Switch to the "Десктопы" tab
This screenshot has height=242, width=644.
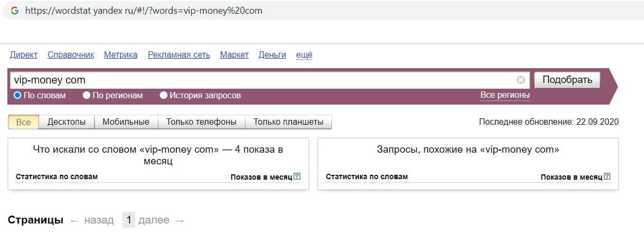pyautogui.click(x=67, y=122)
